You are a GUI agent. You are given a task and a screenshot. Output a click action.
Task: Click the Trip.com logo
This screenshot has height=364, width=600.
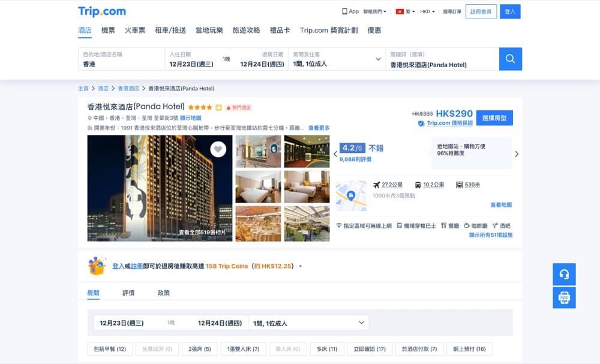(102, 11)
